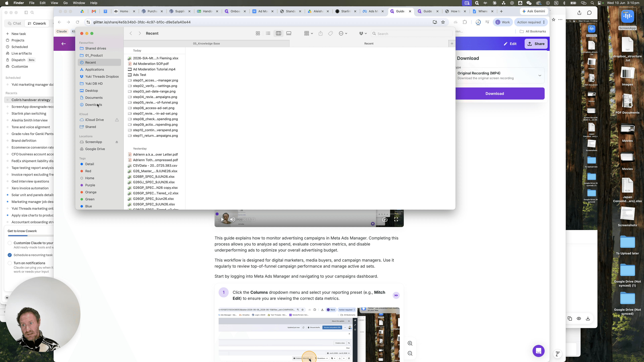
Task: Open the Dropbox toolbar menu in Finder
Action: [x=363, y=34]
